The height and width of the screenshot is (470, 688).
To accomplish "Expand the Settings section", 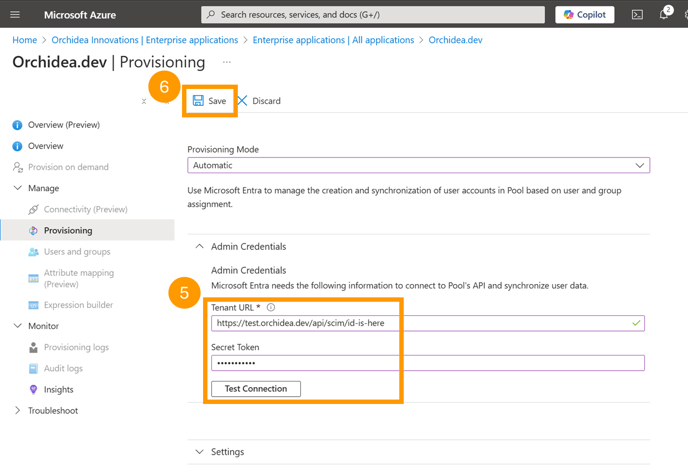I will (x=200, y=452).
